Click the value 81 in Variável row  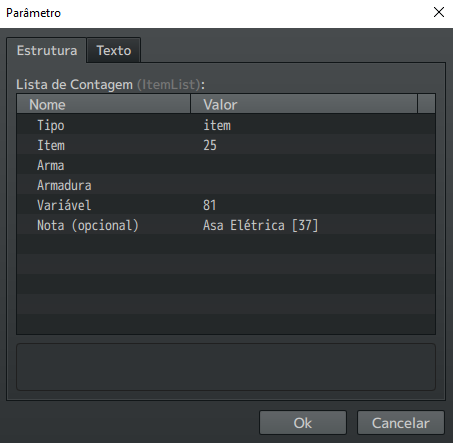coord(210,205)
